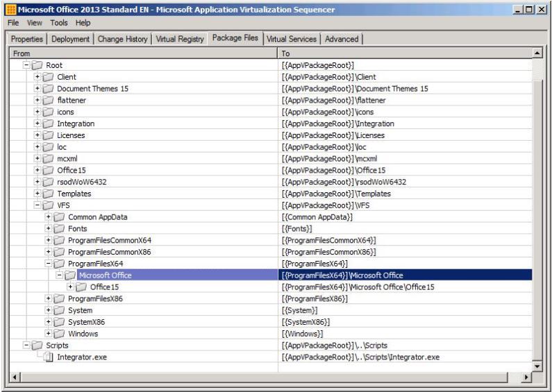Open the Tools menu
Image resolution: width=552 pixels, height=392 pixels.
[x=59, y=23]
